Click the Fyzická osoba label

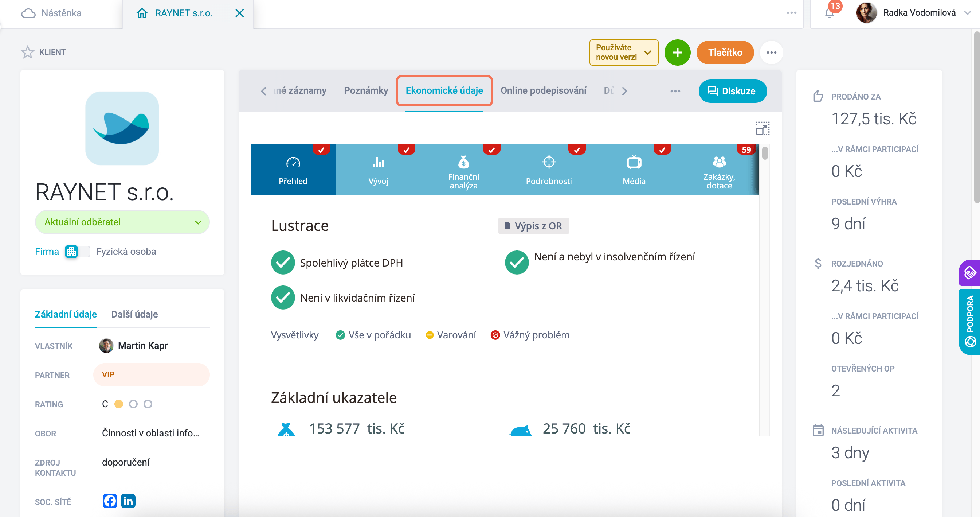pos(126,252)
